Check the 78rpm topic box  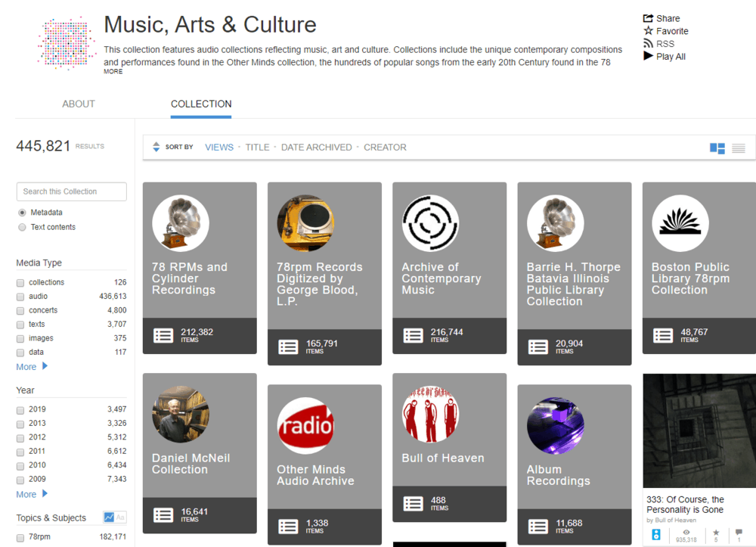click(x=20, y=537)
